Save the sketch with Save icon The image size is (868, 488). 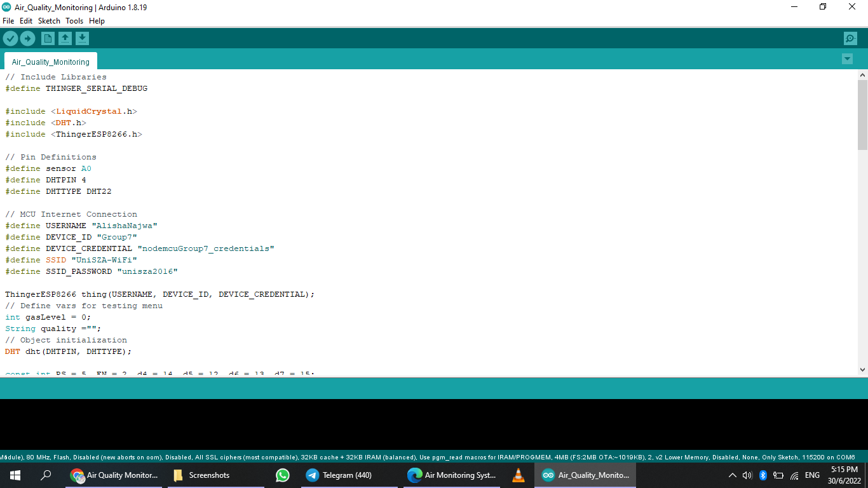pos(82,39)
